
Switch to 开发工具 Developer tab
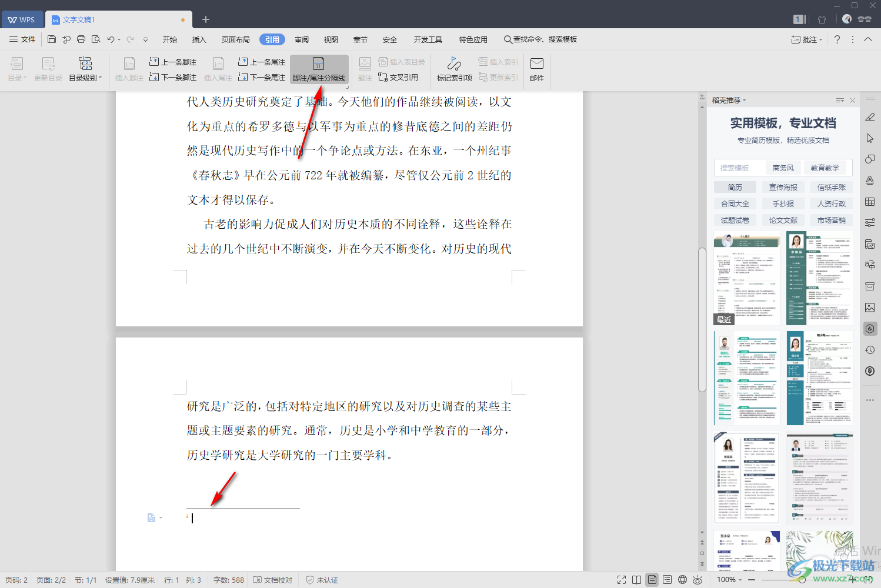point(428,39)
